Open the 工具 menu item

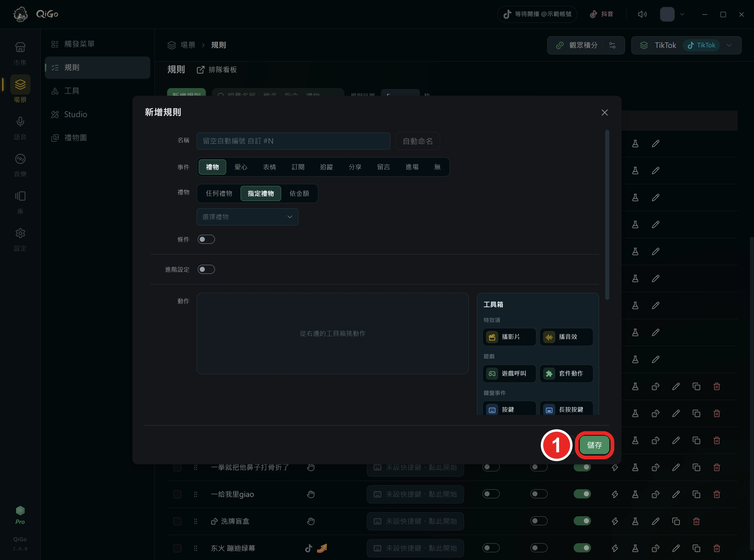click(97, 91)
